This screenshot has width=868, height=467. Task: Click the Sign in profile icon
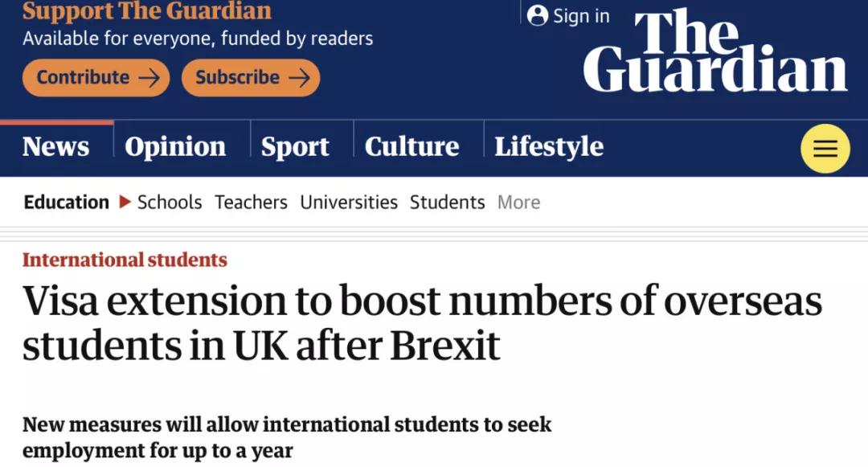pyautogui.click(x=537, y=16)
